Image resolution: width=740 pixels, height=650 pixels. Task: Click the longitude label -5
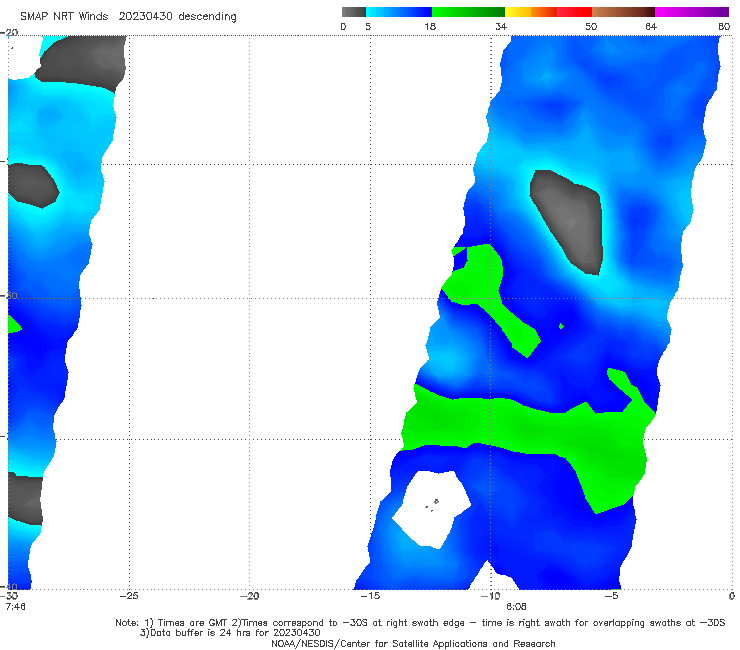(611, 596)
